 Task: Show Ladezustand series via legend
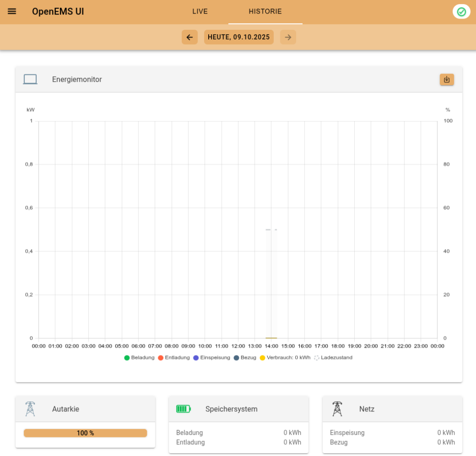(333, 357)
